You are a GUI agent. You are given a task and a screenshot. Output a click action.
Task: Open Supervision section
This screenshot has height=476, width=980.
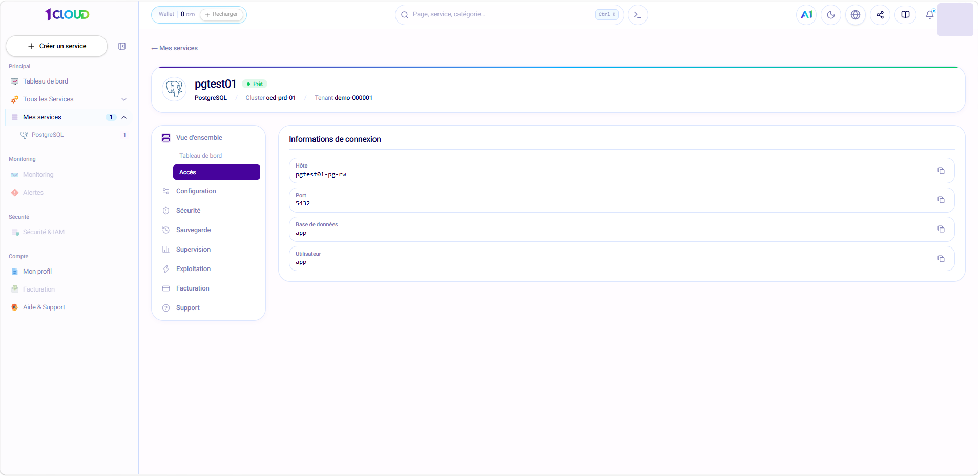coord(194,250)
